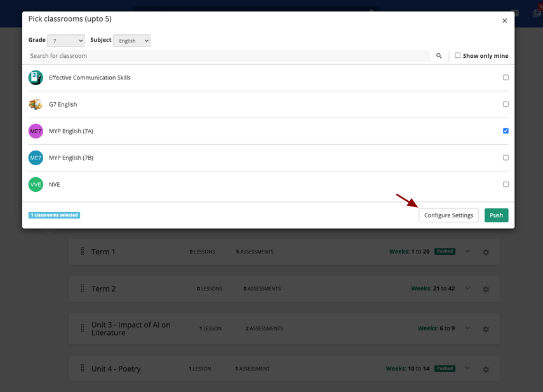This screenshot has width=543, height=392.
Task: Click the Configure Settings button
Action: point(448,215)
